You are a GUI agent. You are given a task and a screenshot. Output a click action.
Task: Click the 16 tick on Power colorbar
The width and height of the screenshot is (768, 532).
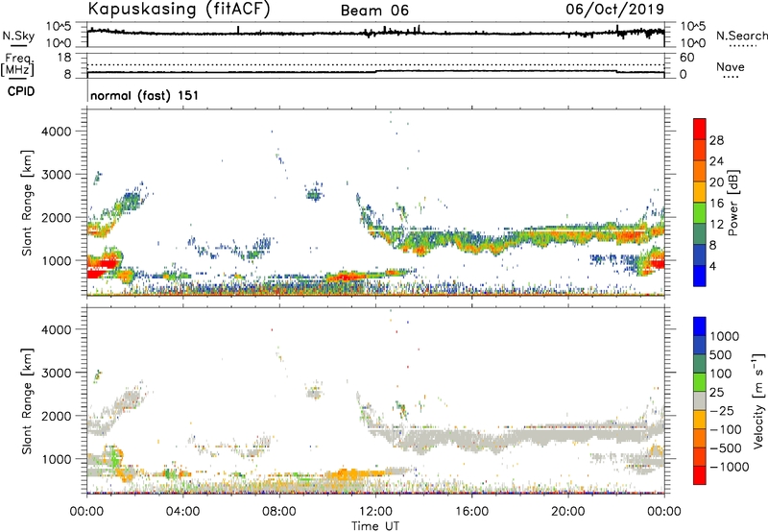716,204
